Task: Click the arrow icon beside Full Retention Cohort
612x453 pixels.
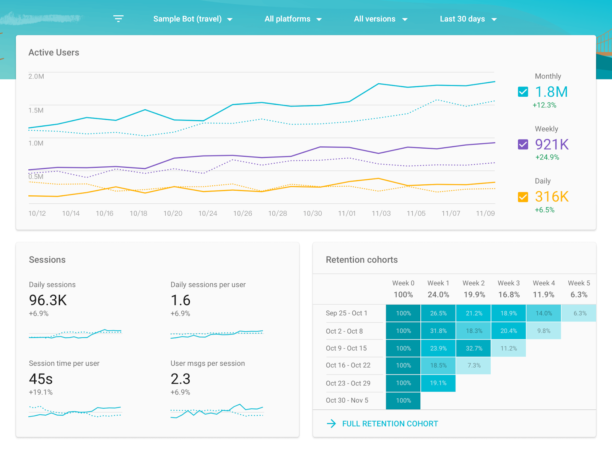Action: point(331,424)
